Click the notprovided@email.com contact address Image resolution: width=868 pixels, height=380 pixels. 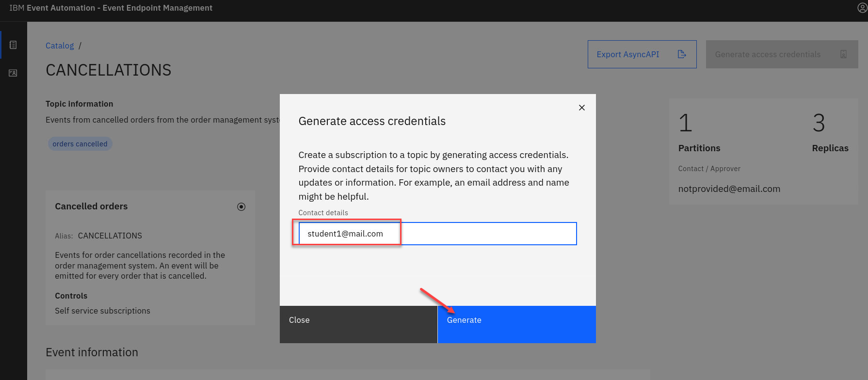click(x=729, y=189)
